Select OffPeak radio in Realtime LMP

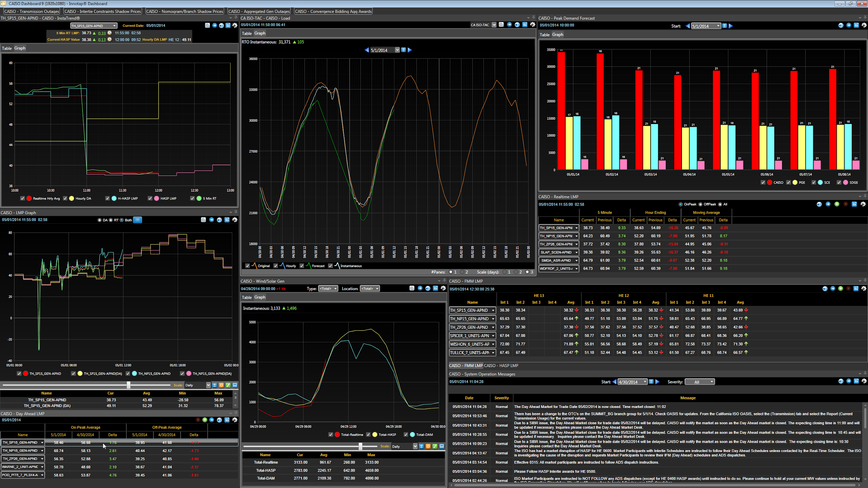[x=701, y=204]
